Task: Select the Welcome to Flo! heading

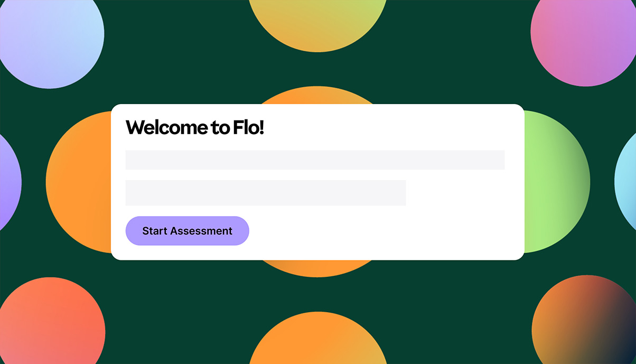Action: tap(194, 127)
